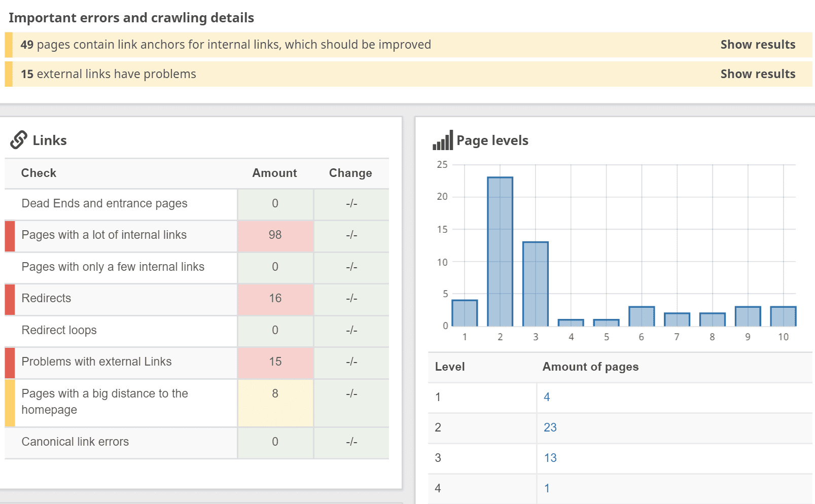The image size is (815, 504).
Task: Click the 1 link for level 4 pages
Action: click(x=547, y=488)
